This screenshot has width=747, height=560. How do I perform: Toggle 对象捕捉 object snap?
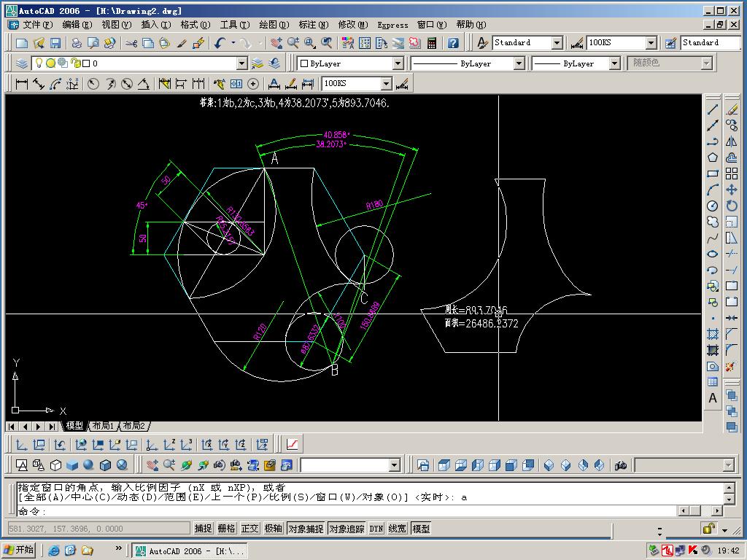pyautogui.click(x=306, y=528)
